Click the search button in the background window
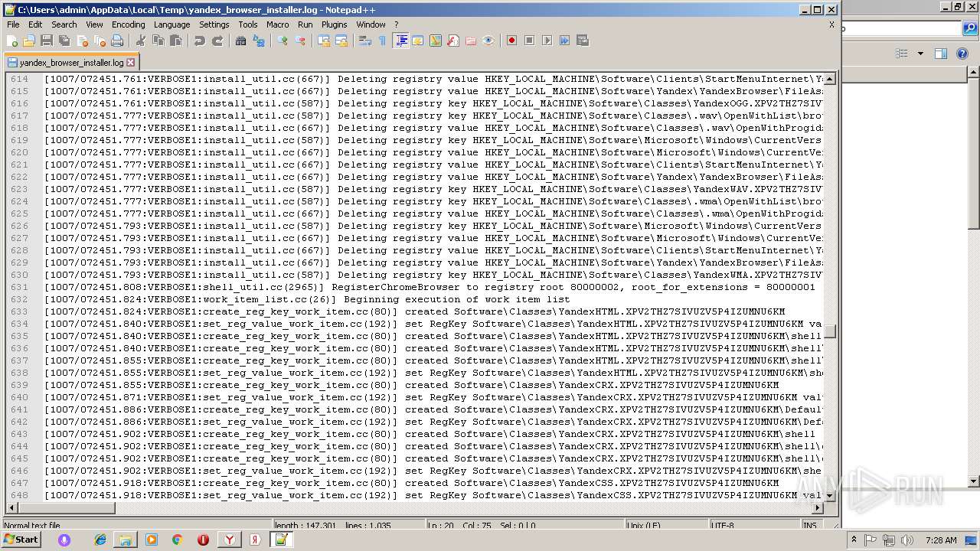Viewport: 980px width, 551px height. coord(971,29)
